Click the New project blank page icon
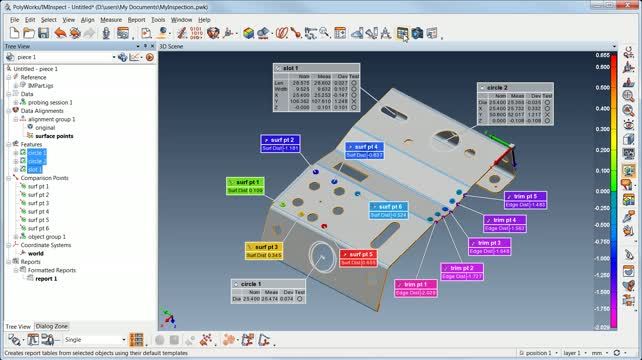Viewport: 642px width, 360px height. point(14,33)
